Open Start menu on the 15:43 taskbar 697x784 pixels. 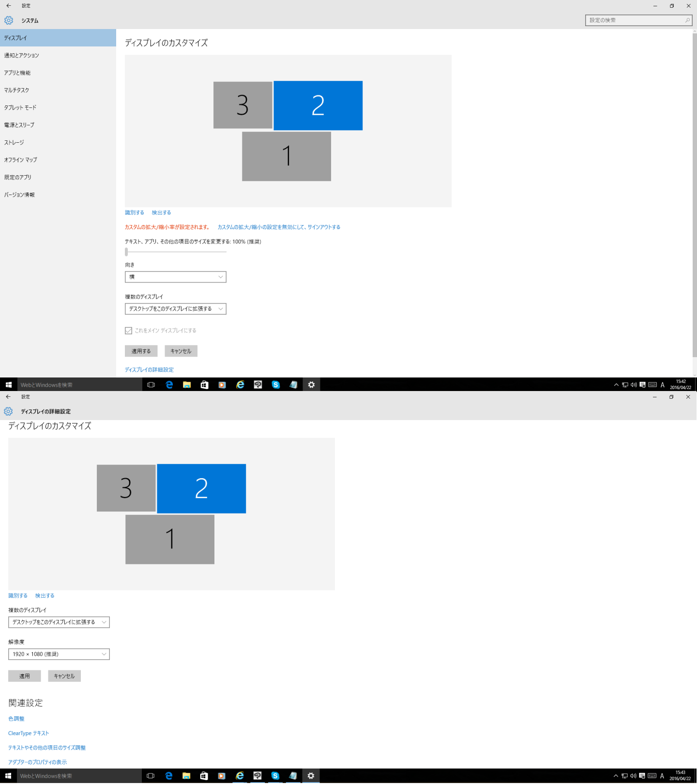click(8, 776)
